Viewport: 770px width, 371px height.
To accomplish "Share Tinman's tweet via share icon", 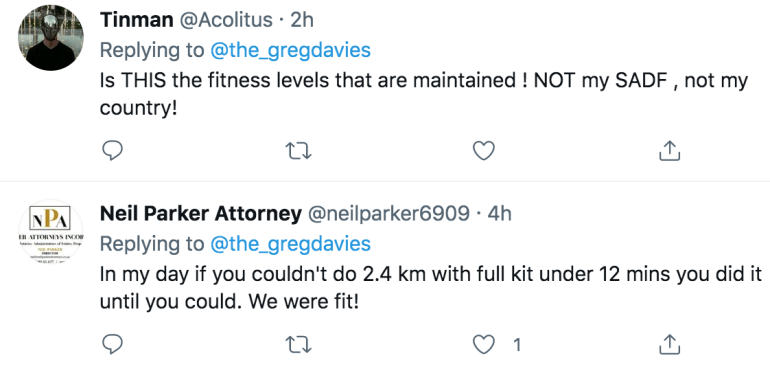I will point(669,151).
